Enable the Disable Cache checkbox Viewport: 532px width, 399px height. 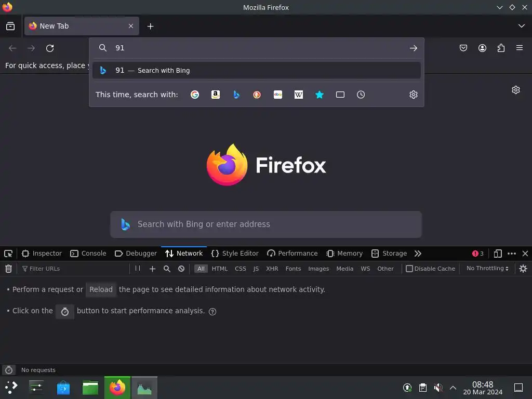(409, 269)
